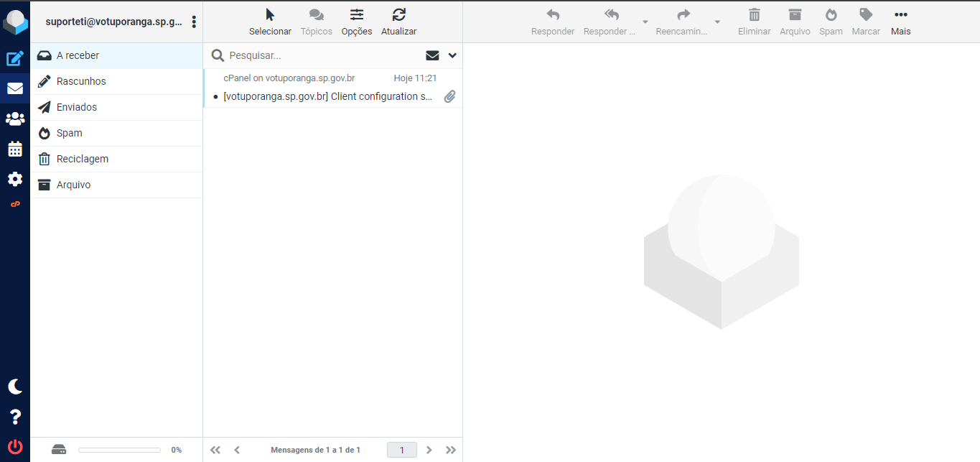Click the Hoje 11:21 timestamp
The height and width of the screenshot is (462, 980).
(x=415, y=78)
